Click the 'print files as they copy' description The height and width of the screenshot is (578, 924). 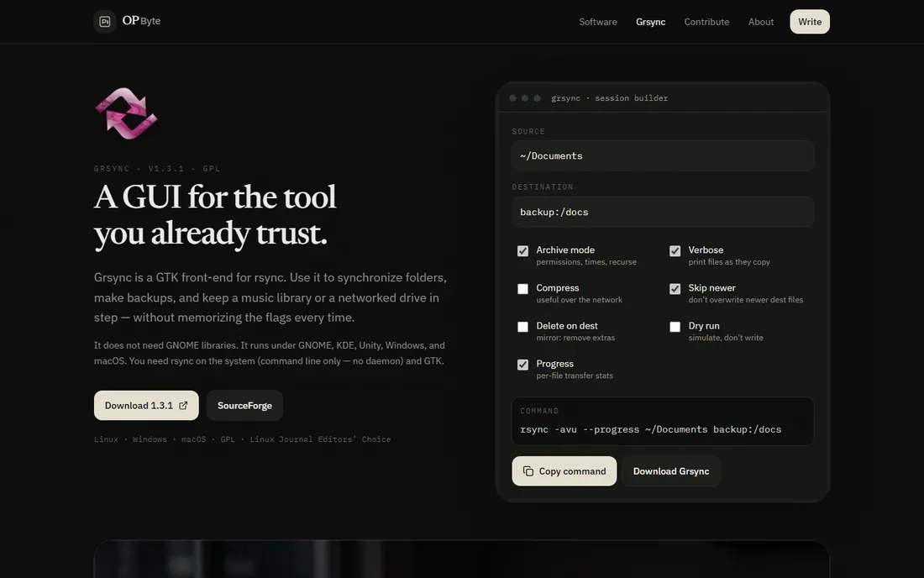(x=729, y=262)
